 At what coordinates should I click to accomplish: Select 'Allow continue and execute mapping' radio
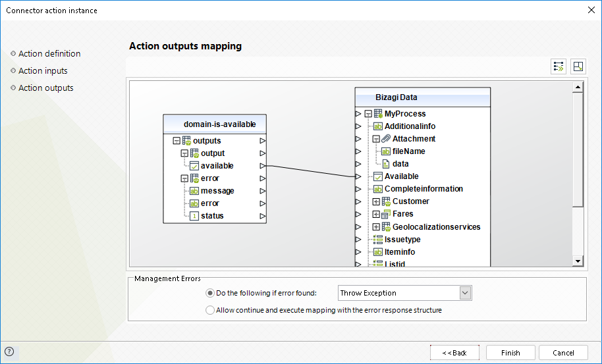(x=210, y=310)
